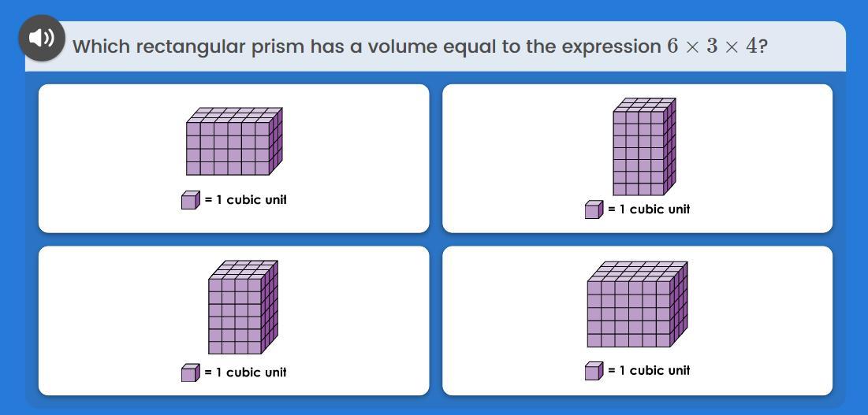868x415 pixels.
Task: Click the small unit cube icon in bottom-left card
Action: click(190, 372)
